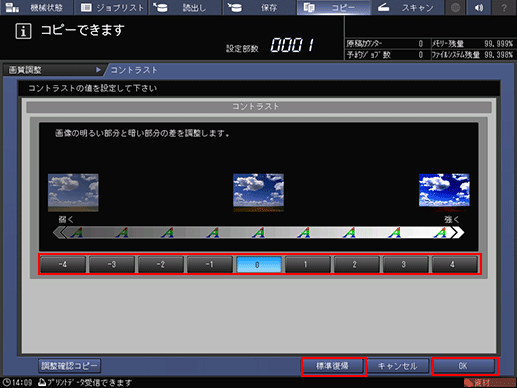
Task: Click the standard-contrast sky sample thumbnail
Action: tap(258, 193)
